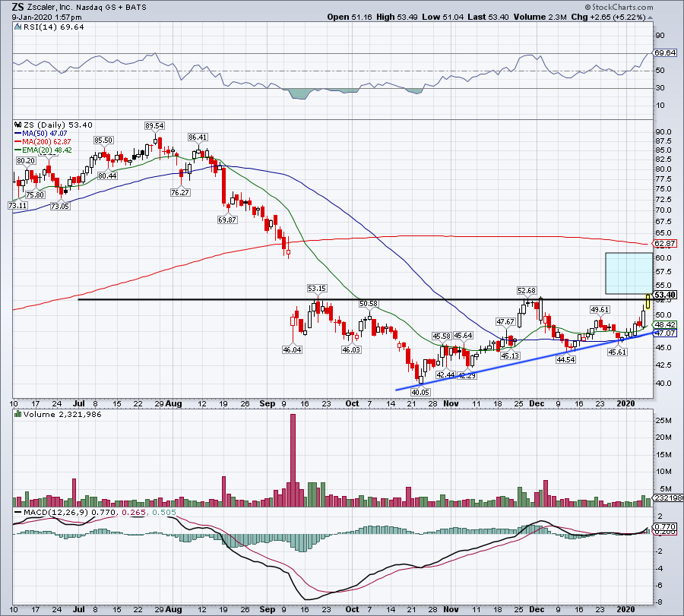Click the 50.58 October price label
This screenshot has height=616, width=684.
pos(369,303)
